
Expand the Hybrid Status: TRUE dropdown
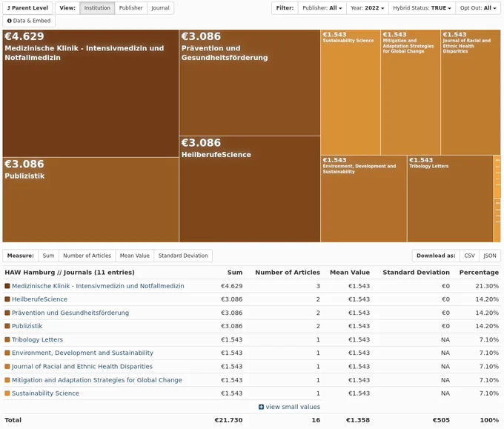422,7
